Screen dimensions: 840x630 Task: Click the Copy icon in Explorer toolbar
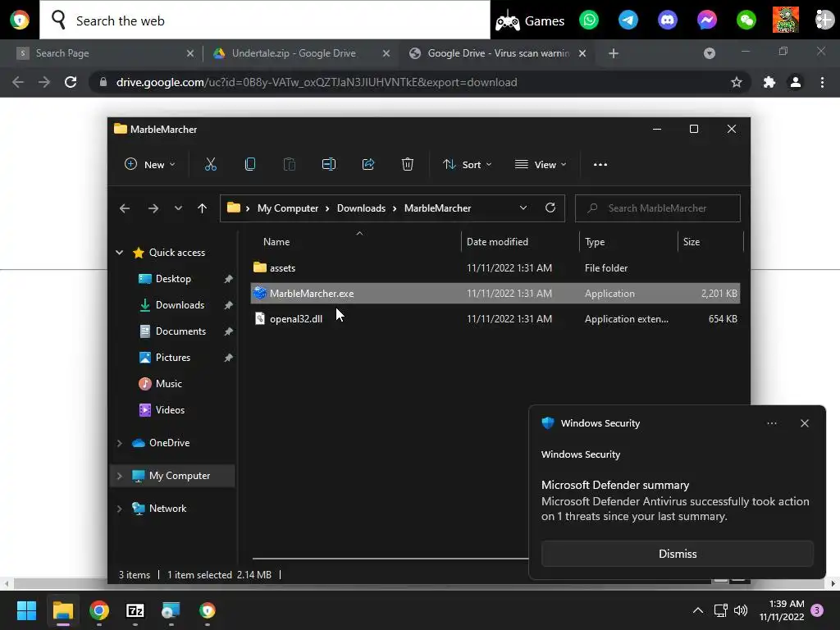pyautogui.click(x=249, y=164)
